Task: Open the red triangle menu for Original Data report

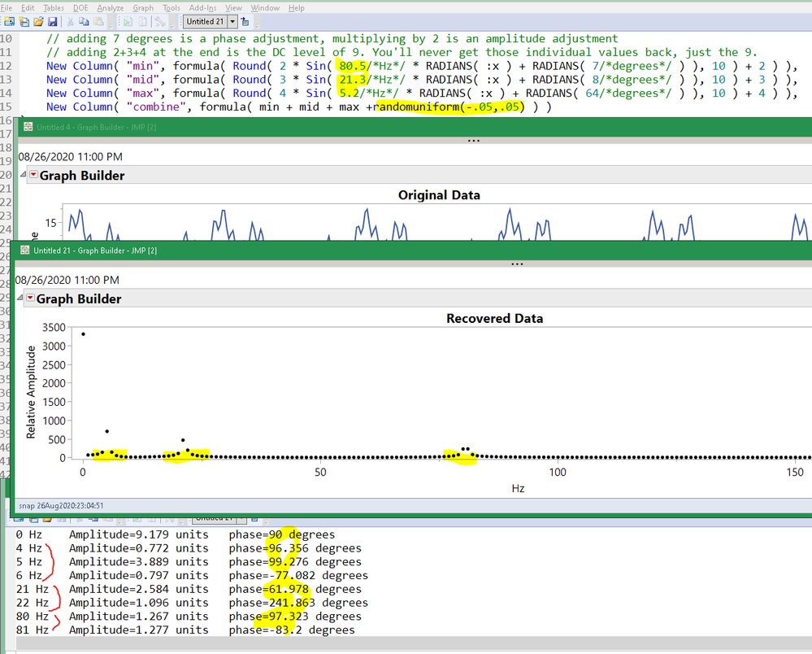Action: [33, 175]
